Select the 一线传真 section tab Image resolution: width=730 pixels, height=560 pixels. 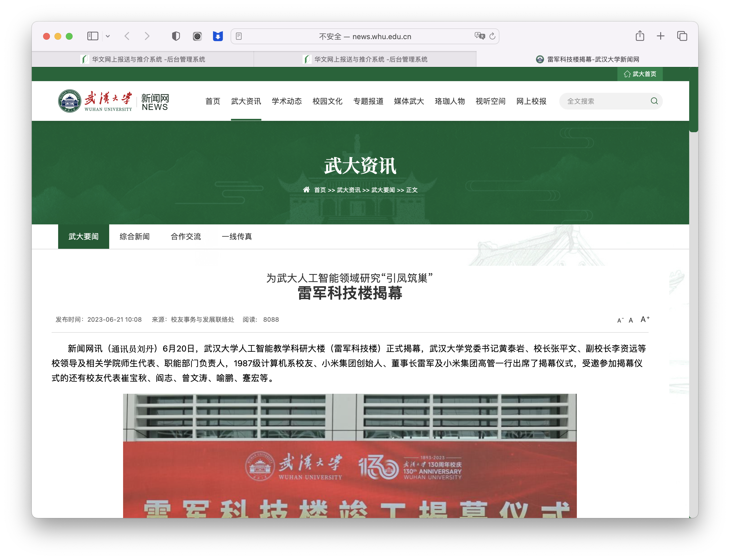click(237, 237)
